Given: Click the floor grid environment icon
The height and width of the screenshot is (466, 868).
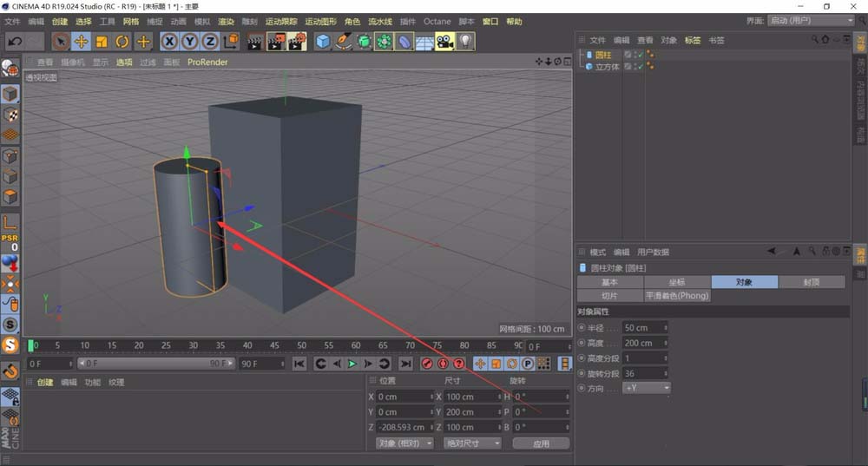Looking at the screenshot, I should pyautogui.click(x=424, y=42).
